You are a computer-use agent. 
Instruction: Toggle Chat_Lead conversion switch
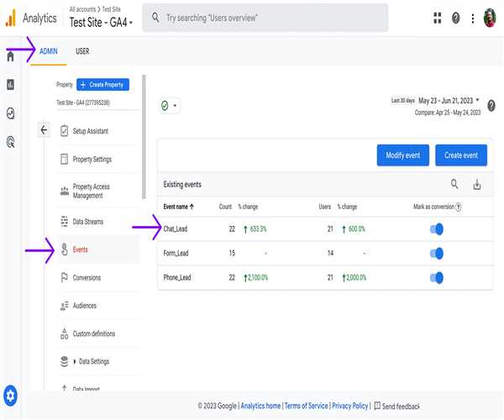click(436, 228)
